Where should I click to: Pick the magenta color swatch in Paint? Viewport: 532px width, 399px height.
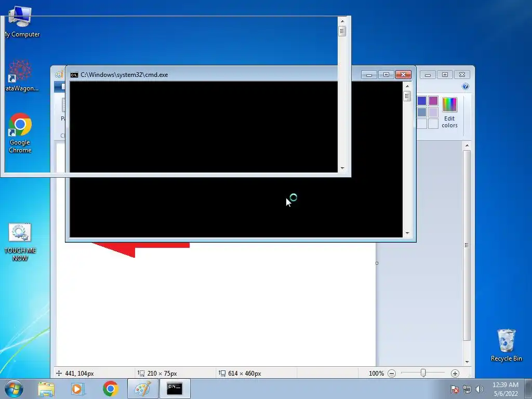click(433, 101)
